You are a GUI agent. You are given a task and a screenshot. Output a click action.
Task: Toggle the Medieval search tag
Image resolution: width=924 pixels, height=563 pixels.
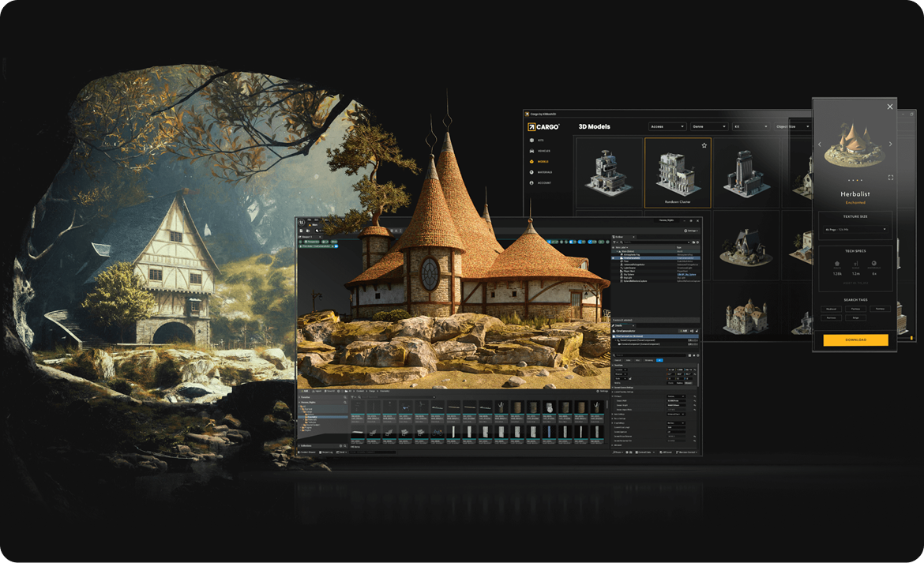pos(830,308)
